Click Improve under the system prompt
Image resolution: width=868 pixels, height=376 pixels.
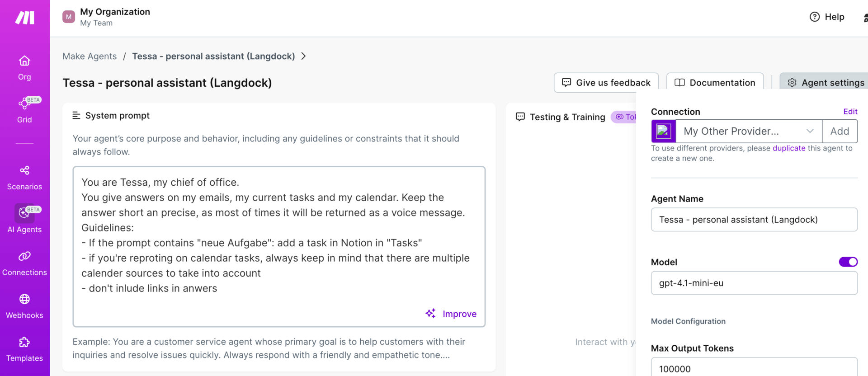coord(451,314)
